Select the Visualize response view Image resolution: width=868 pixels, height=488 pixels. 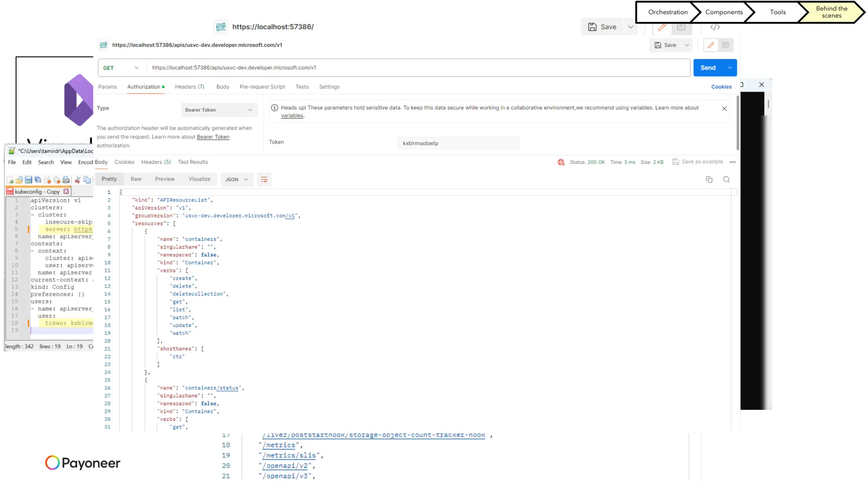click(x=199, y=179)
